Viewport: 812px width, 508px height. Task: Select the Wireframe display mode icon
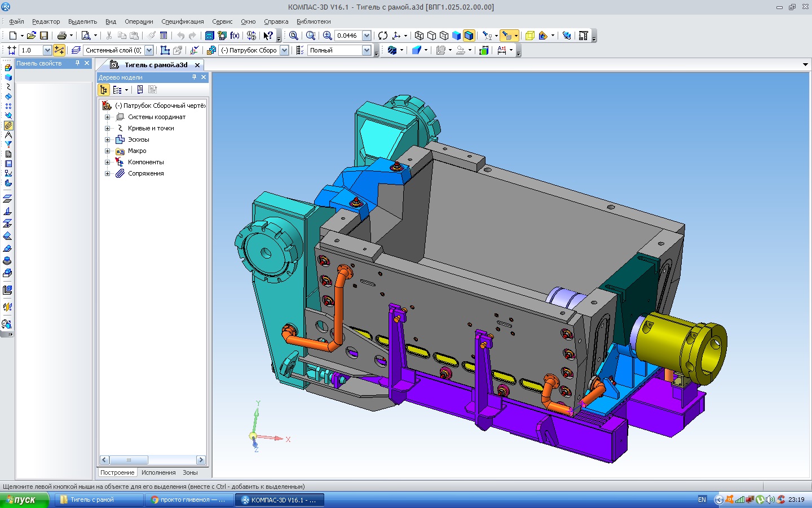pos(419,36)
